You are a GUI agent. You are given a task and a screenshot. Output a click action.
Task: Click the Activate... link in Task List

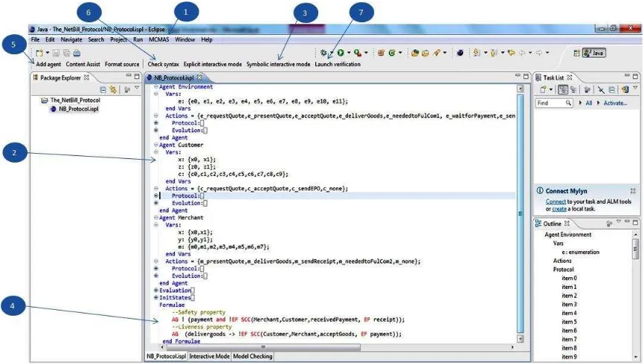point(615,103)
